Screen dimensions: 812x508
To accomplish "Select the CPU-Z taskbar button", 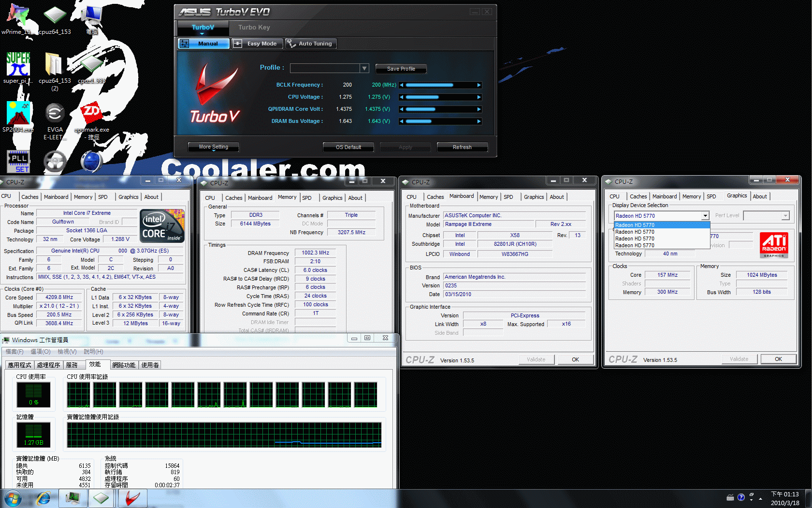I will coord(101,498).
